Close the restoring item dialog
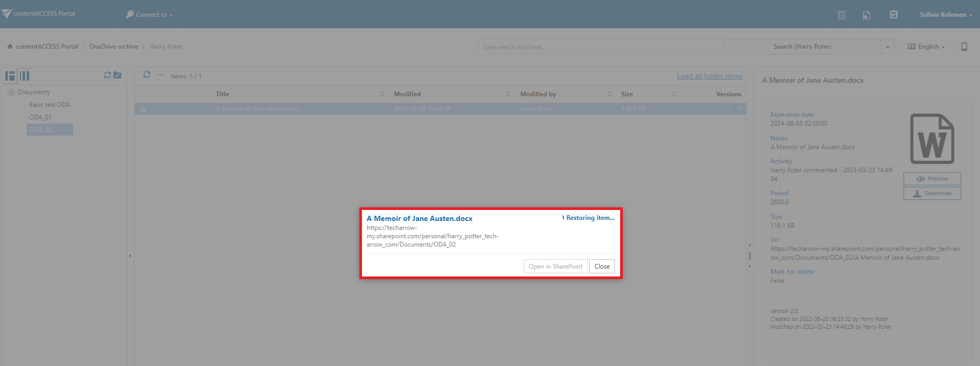The height and width of the screenshot is (366, 980). point(602,267)
